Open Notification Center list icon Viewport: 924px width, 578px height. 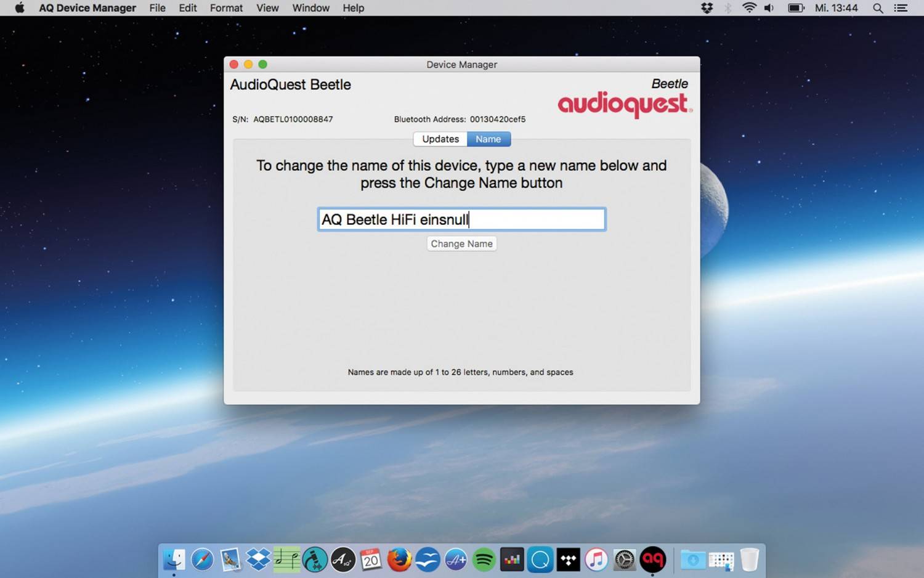tap(901, 8)
